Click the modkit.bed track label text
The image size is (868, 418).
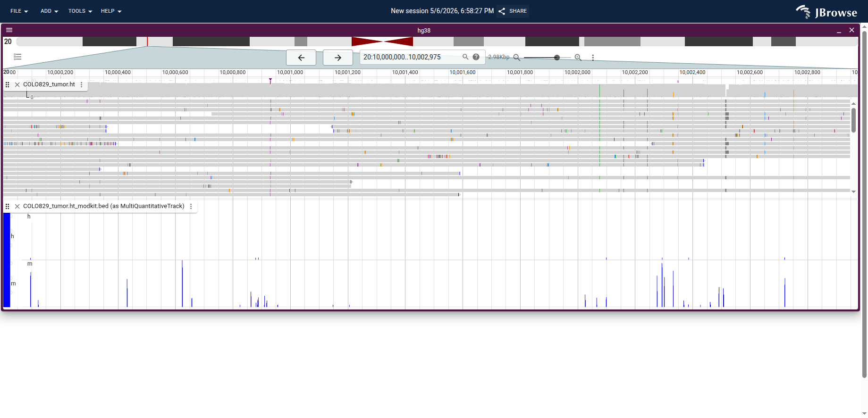[x=104, y=206]
